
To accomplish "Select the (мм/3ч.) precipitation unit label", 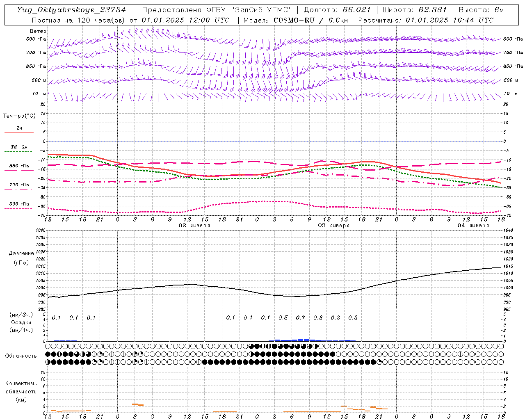I will (21, 315).
